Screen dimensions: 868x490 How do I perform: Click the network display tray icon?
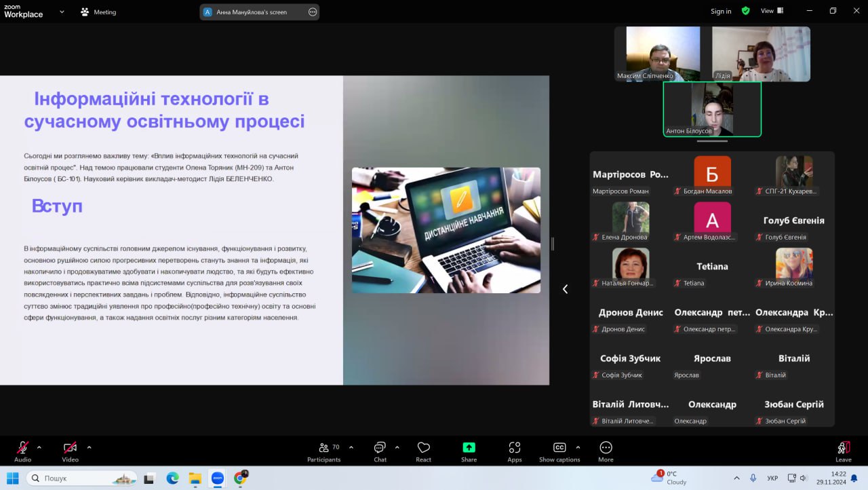(791, 478)
